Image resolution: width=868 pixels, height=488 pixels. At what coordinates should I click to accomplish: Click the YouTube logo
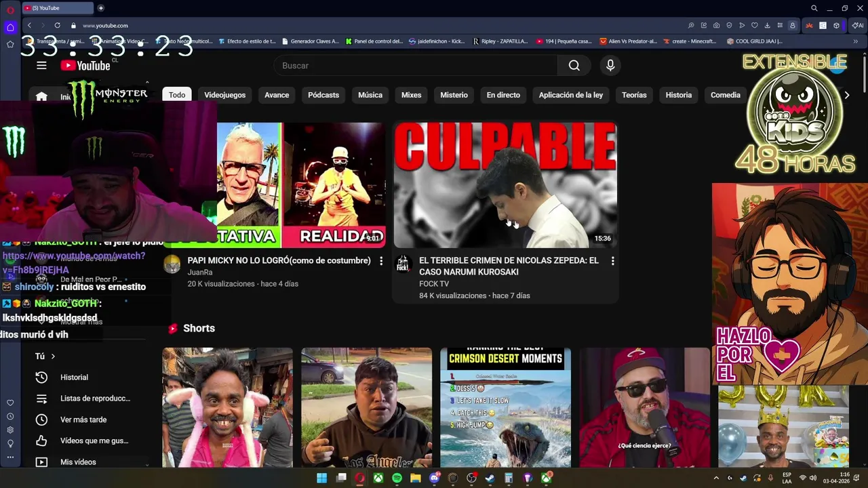85,66
